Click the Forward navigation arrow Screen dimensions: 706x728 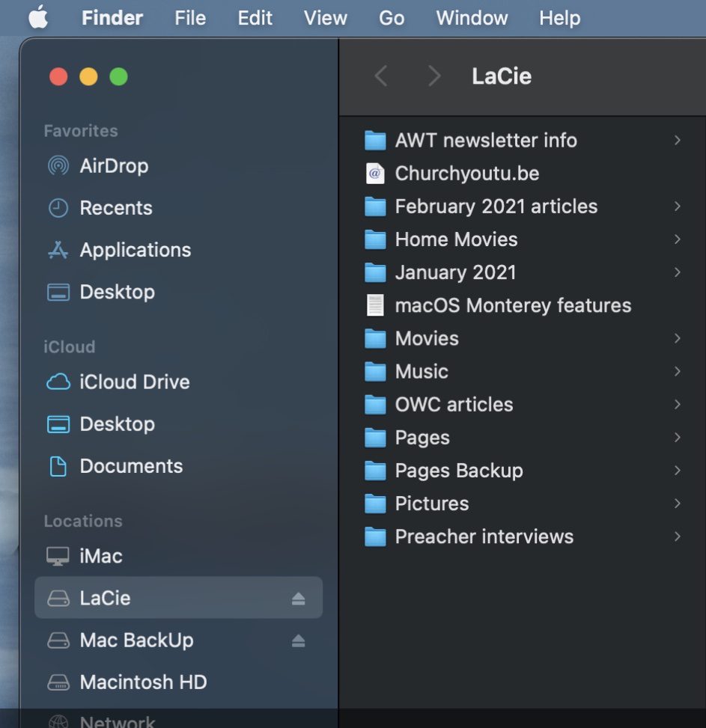[433, 76]
